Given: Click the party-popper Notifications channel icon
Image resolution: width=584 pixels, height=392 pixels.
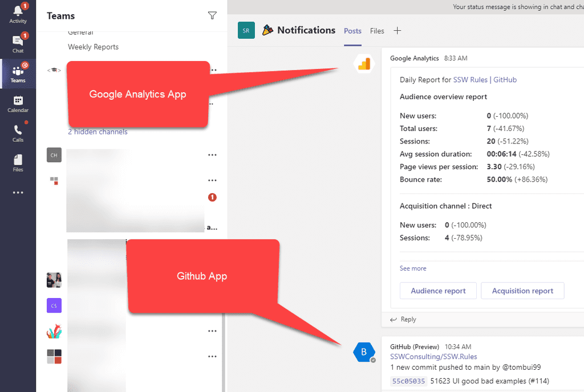Looking at the screenshot, I should pyautogui.click(x=266, y=30).
